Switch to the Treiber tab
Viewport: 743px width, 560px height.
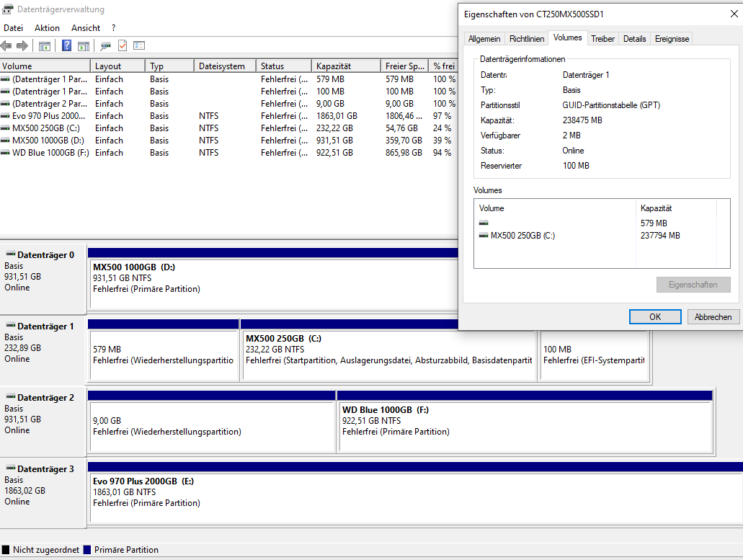point(602,39)
